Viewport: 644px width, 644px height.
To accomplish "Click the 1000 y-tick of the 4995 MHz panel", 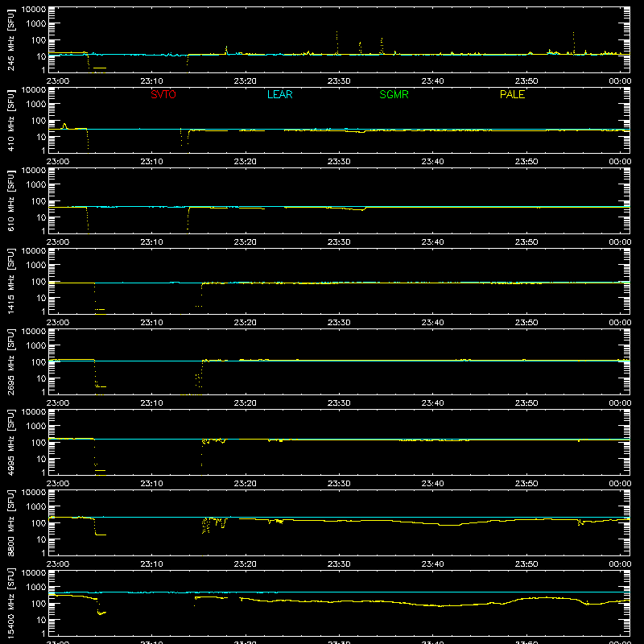I will point(36,426).
